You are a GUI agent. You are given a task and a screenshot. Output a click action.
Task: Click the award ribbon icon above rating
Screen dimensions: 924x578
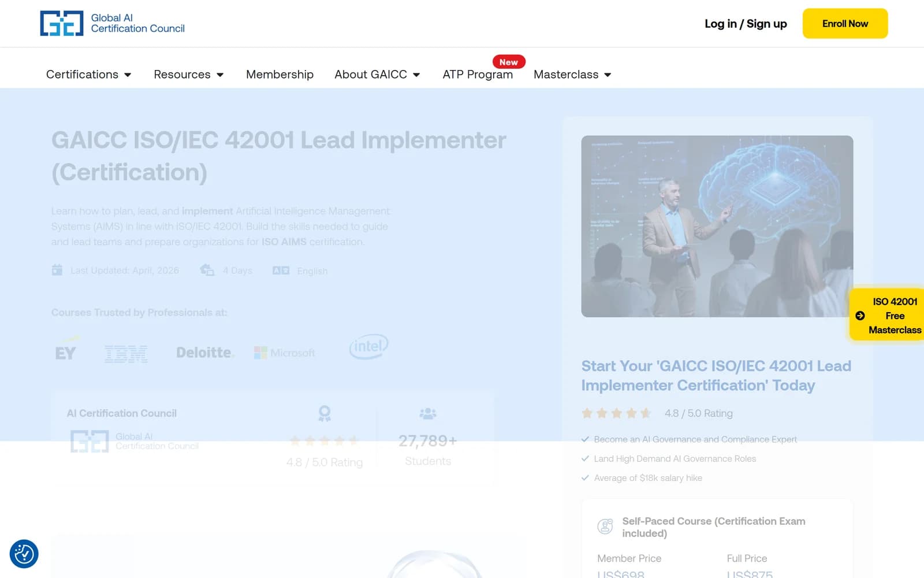click(x=325, y=413)
